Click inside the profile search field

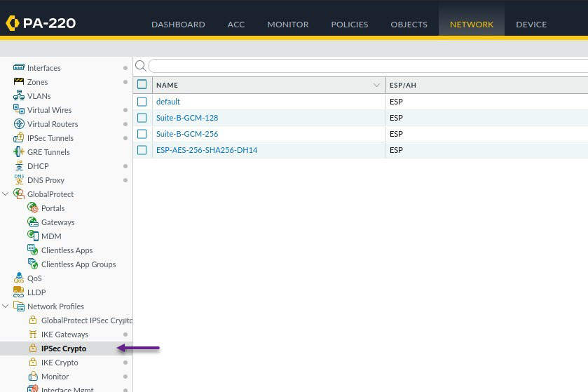[x=368, y=66]
